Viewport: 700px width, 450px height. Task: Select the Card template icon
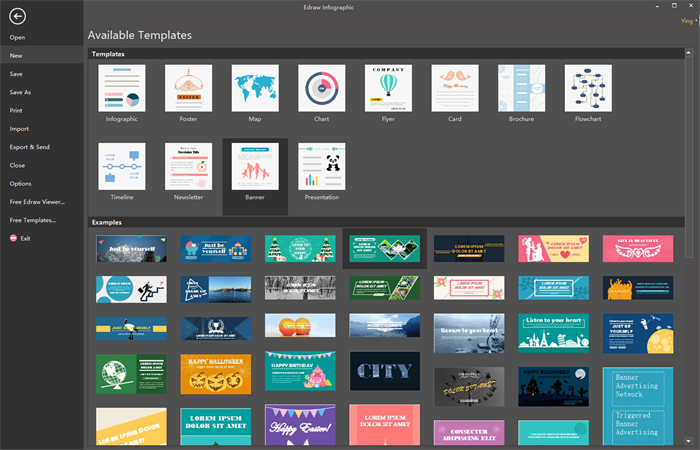click(455, 88)
